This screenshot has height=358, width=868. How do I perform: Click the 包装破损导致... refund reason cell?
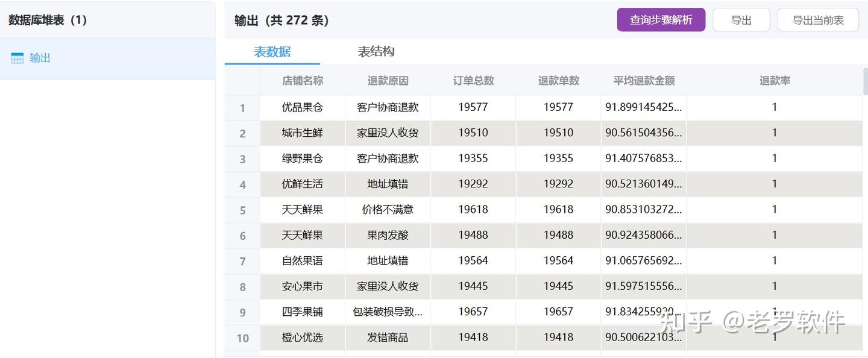click(x=388, y=312)
